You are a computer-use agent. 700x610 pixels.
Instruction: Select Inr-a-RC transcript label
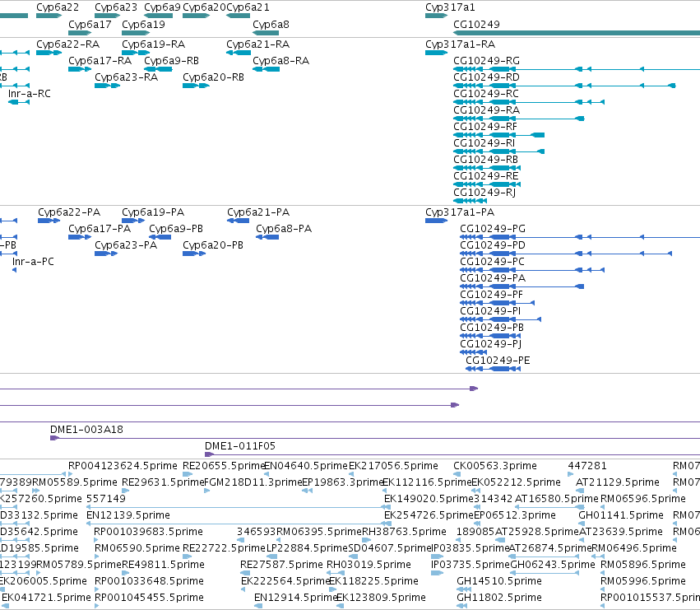click(30, 94)
